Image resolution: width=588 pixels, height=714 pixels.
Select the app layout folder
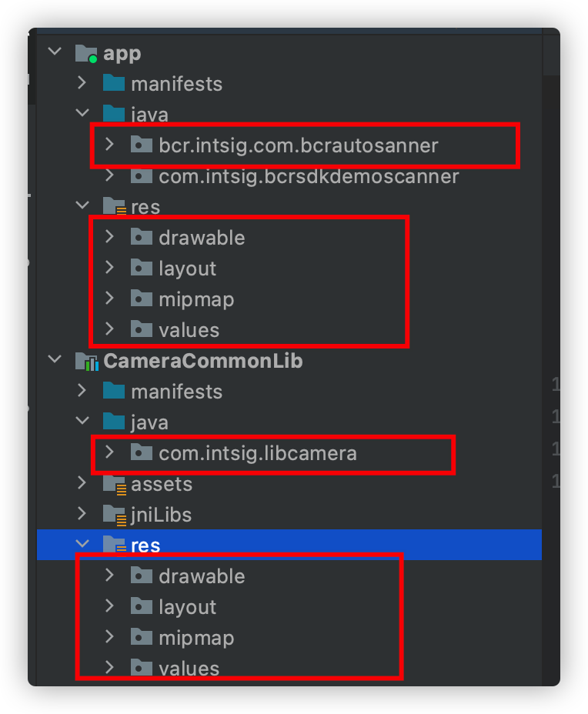(187, 269)
